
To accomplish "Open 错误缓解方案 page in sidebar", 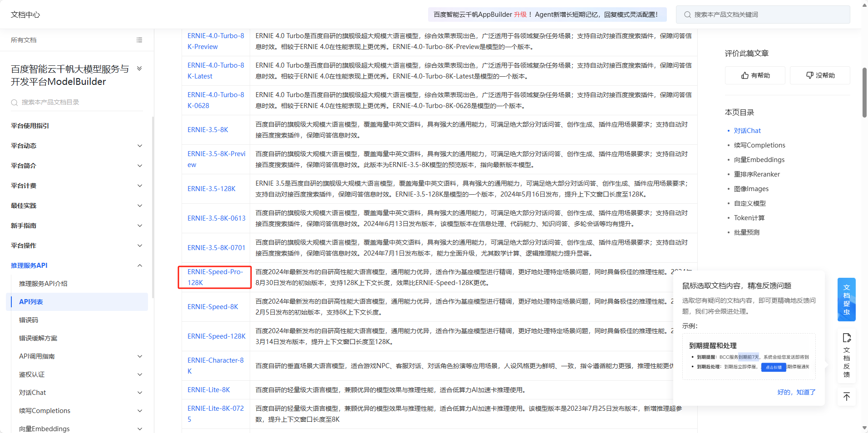I will click(x=38, y=338).
